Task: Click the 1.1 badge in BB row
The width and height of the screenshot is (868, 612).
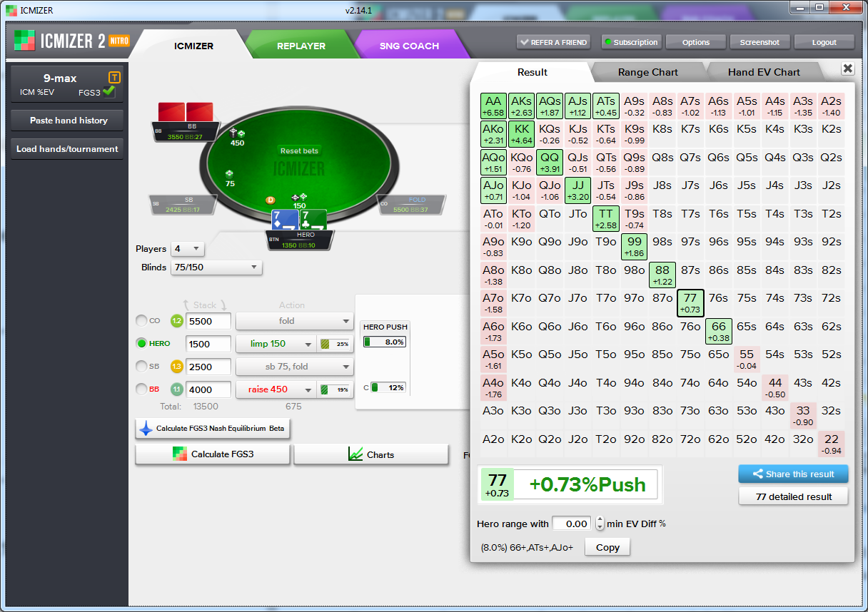Action: pos(176,389)
